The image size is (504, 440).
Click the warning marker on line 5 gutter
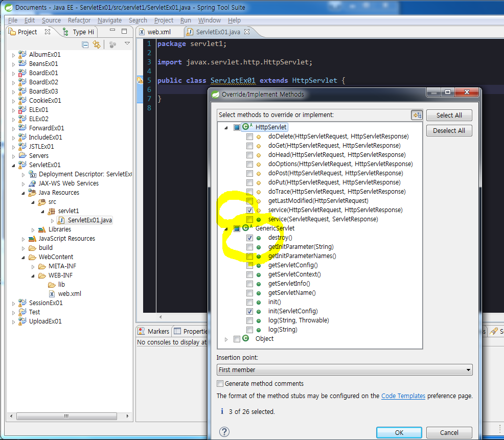(x=140, y=80)
